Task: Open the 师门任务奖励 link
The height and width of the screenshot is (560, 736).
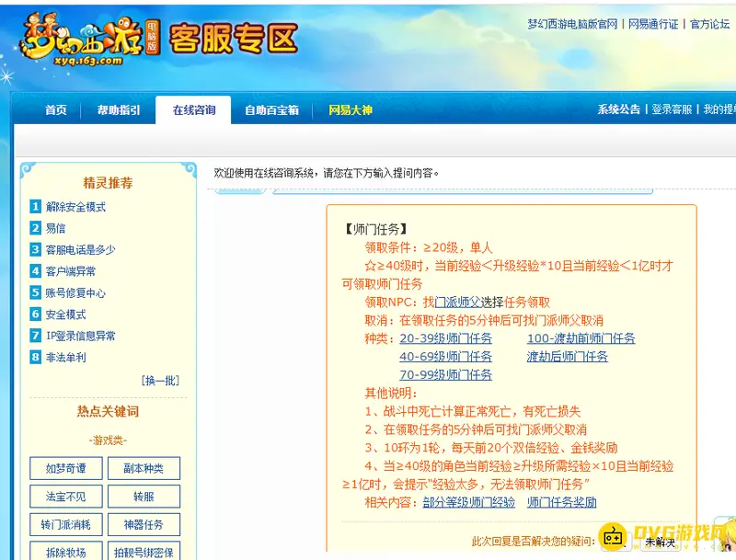Action: (x=561, y=502)
